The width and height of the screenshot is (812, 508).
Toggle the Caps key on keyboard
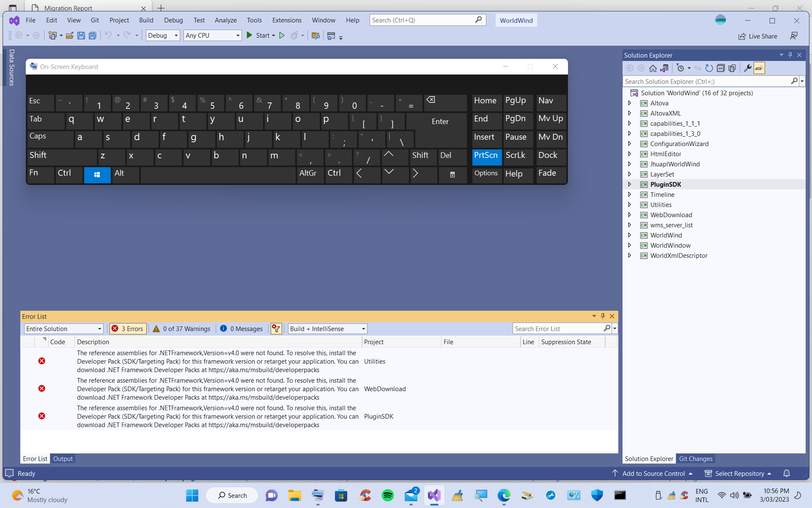point(51,138)
